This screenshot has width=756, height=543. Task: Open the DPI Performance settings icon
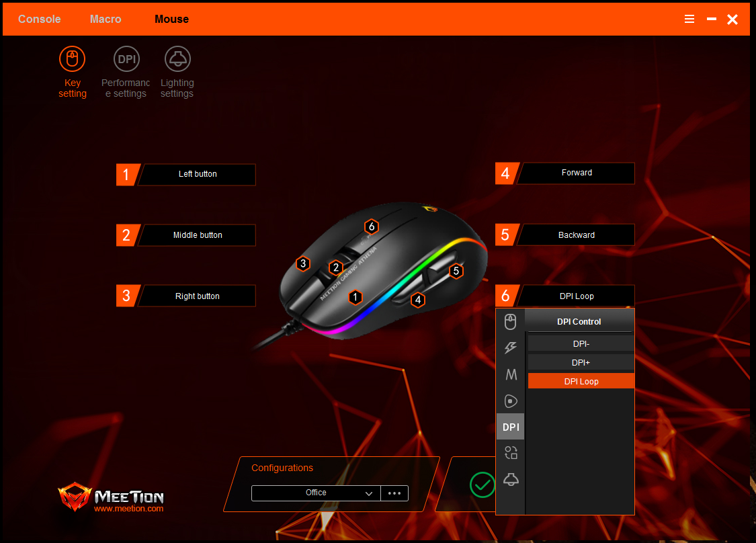pyautogui.click(x=126, y=58)
